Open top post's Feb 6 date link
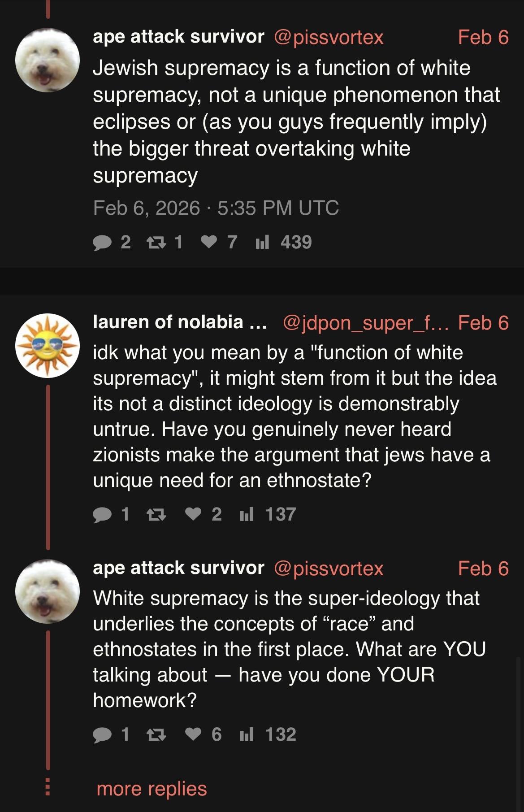This screenshot has height=812, width=524. point(483,37)
